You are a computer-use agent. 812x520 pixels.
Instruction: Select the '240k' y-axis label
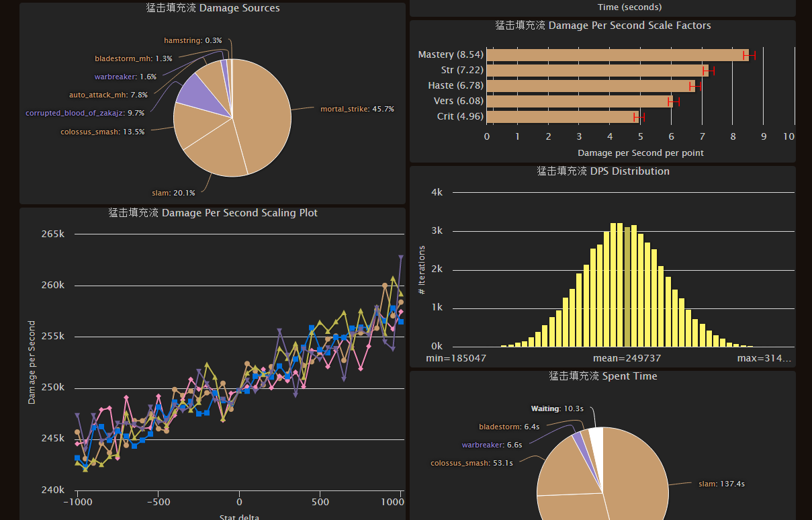(x=53, y=490)
